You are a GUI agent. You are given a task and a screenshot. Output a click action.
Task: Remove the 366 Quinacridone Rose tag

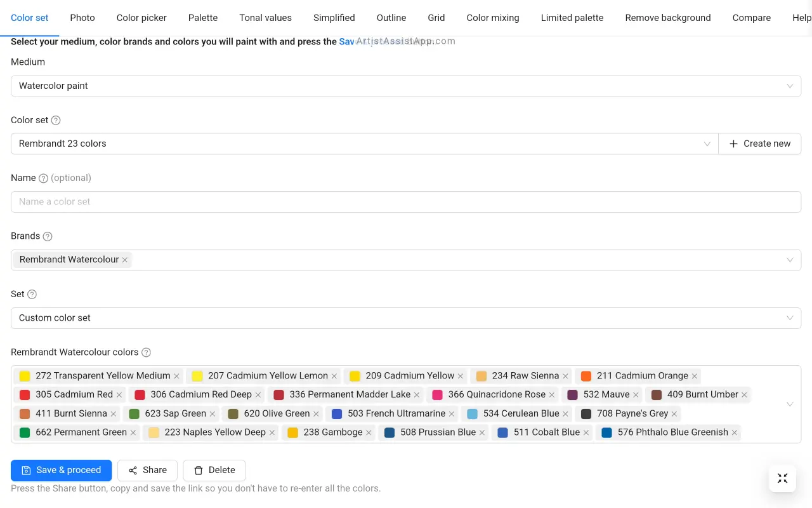coord(552,395)
